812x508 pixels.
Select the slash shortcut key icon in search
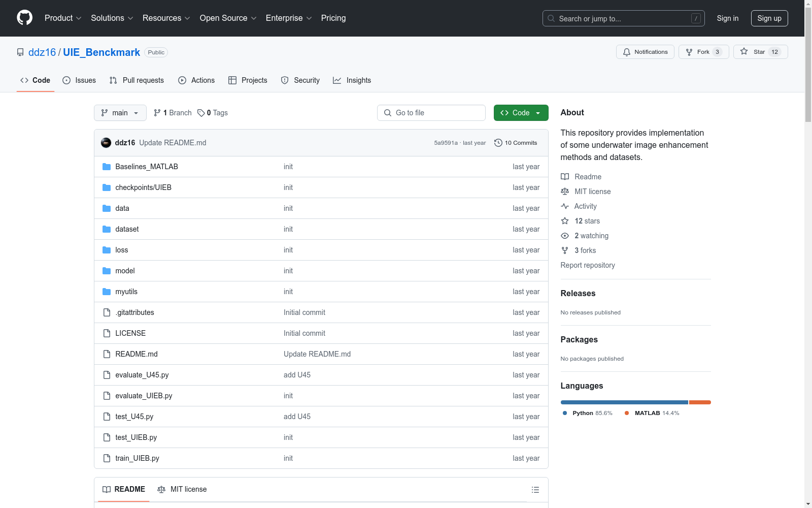click(x=696, y=18)
